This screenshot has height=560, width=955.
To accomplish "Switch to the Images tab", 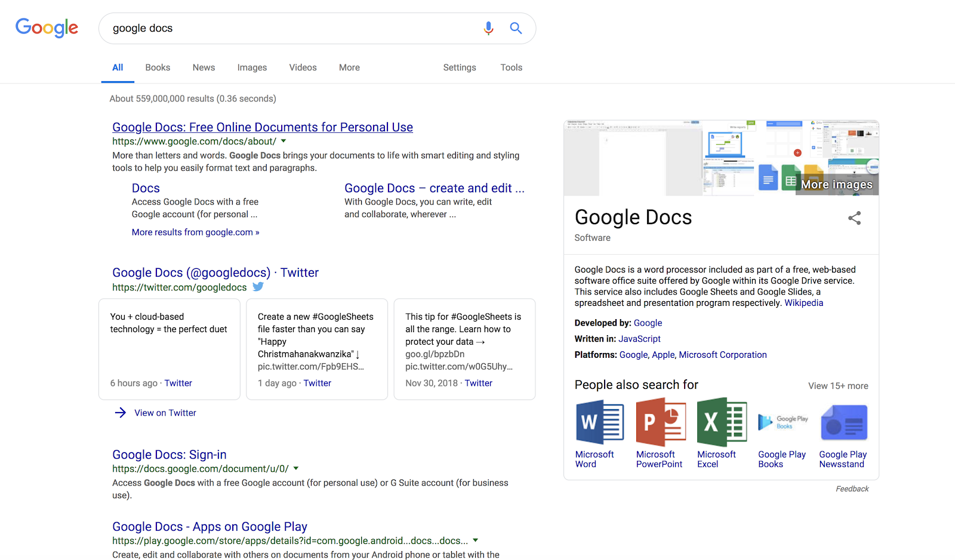I will (252, 67).
